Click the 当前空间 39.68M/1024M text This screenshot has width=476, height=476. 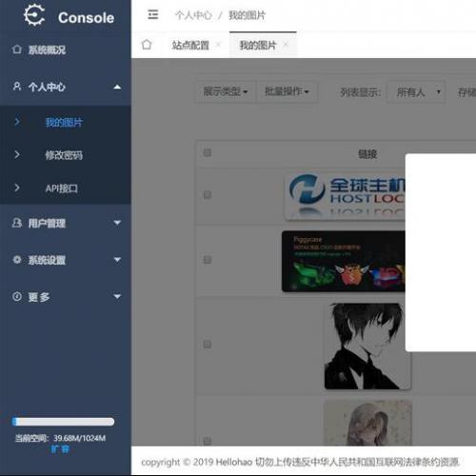[60, 438]
